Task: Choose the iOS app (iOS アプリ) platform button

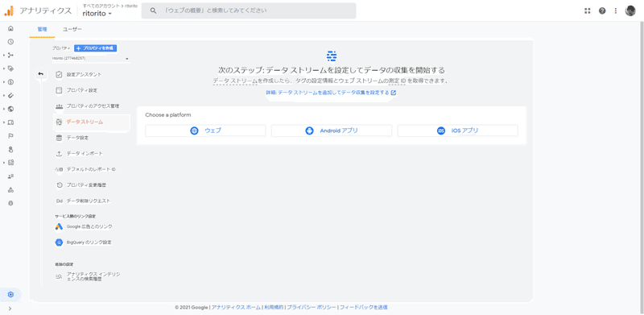Action: point(457,131)
